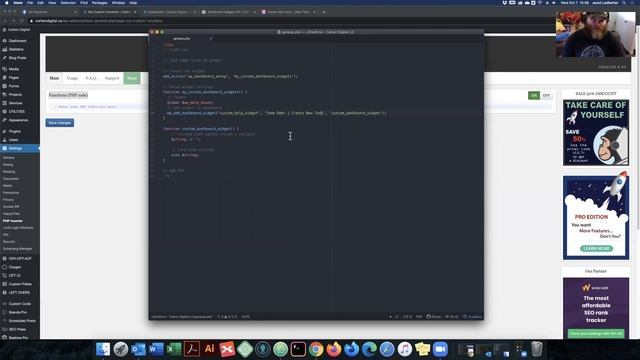640x360 pixels.
Task: Open Custom Fields in WordPress sidebar
Action: tap(20, 284)
